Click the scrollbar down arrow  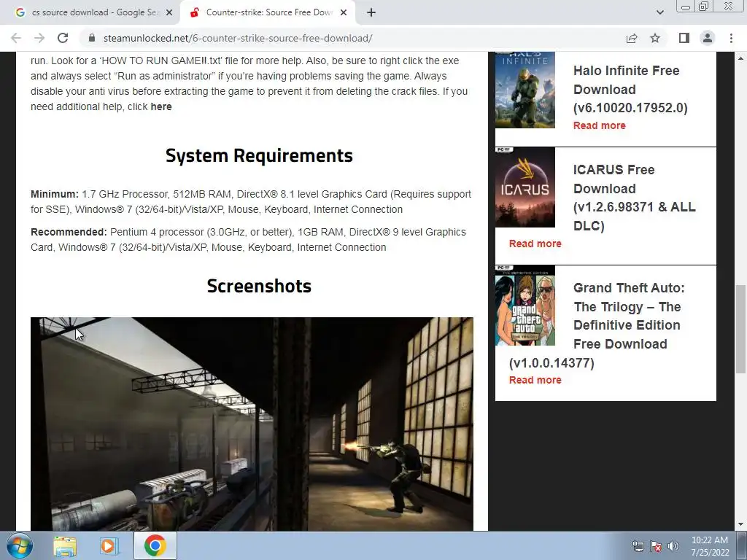tap(740, 524)
